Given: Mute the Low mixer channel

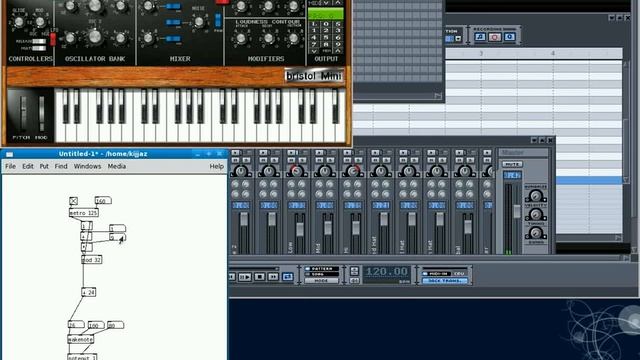Looking at the screenshot, I should 291,160.
